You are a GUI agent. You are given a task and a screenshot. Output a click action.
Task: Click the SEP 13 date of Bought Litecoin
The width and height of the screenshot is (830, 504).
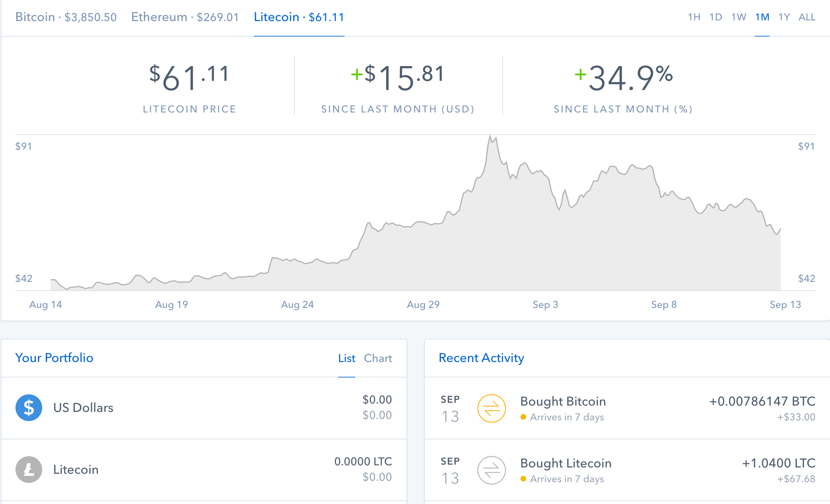[x=450, y=471]
